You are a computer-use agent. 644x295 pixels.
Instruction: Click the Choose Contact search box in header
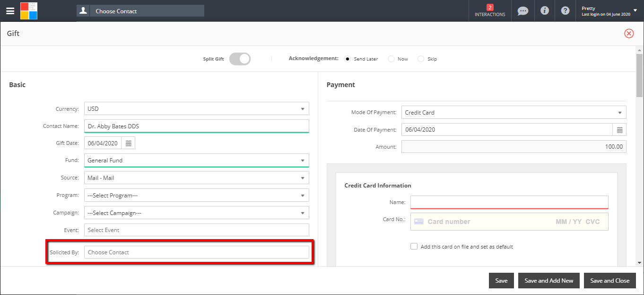(x=147, y=11)
